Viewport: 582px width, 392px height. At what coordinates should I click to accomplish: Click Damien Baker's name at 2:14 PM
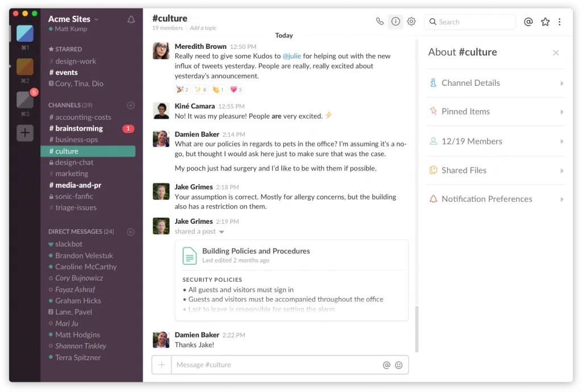click(197, 134)
